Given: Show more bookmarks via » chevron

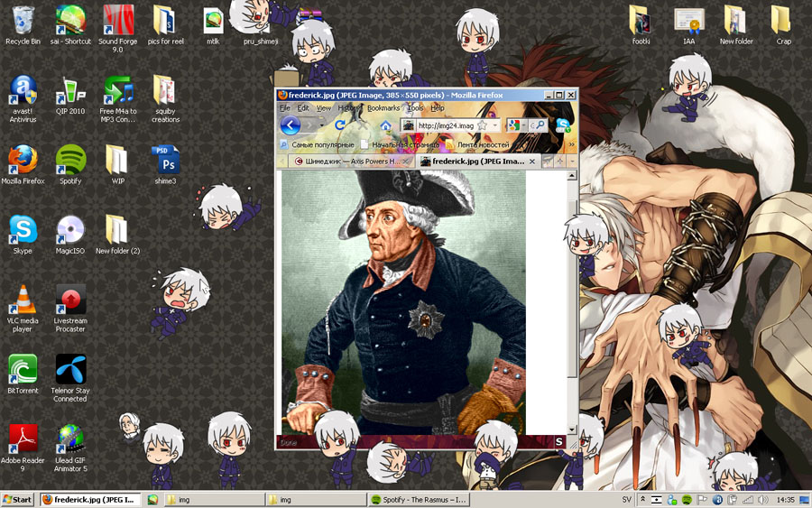Looking at the screenshot, I should tap(572, 144).
